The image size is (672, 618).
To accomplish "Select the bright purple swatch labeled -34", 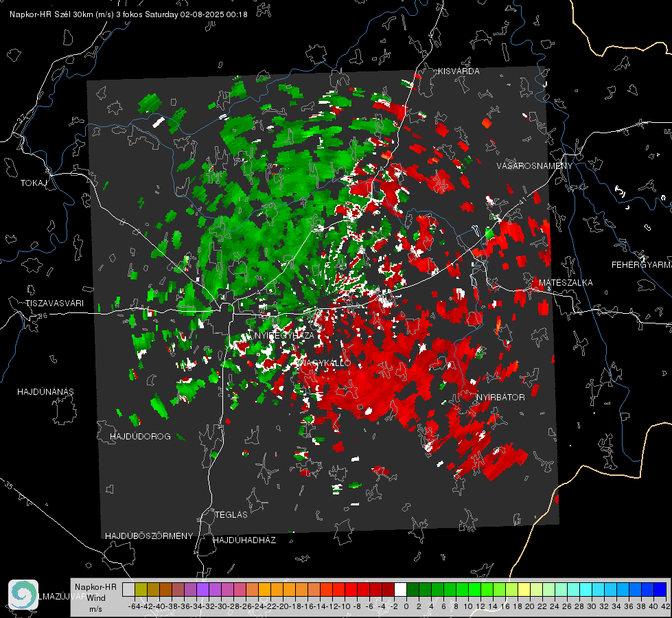I will (x=202, y=589).
